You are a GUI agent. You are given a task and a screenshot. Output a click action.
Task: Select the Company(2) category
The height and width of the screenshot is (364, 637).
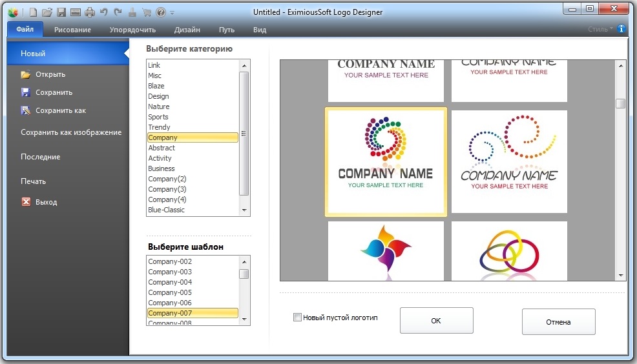(x=193, y=179)
